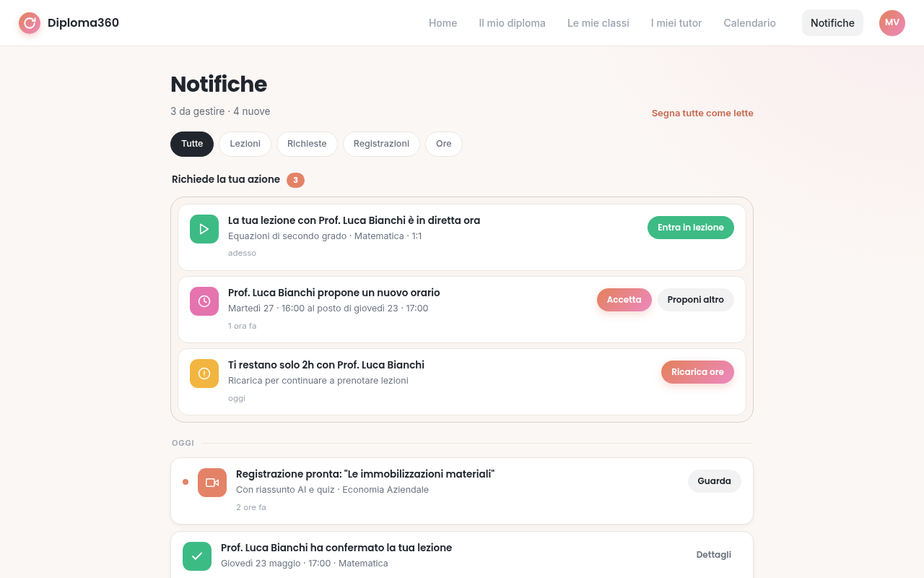Click 'Prof. Luca Bianchi ha confermato la tua lezione'

coord(336,548)
